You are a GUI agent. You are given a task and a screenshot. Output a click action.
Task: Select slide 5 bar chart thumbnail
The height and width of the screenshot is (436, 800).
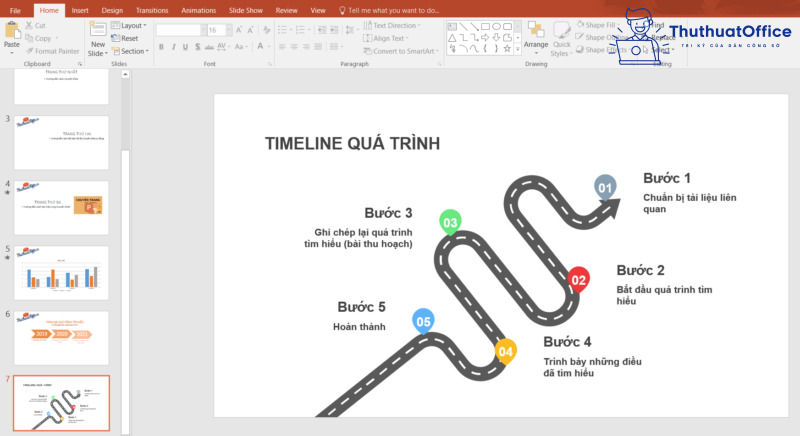pyautogui.click(x=61, y=273)
